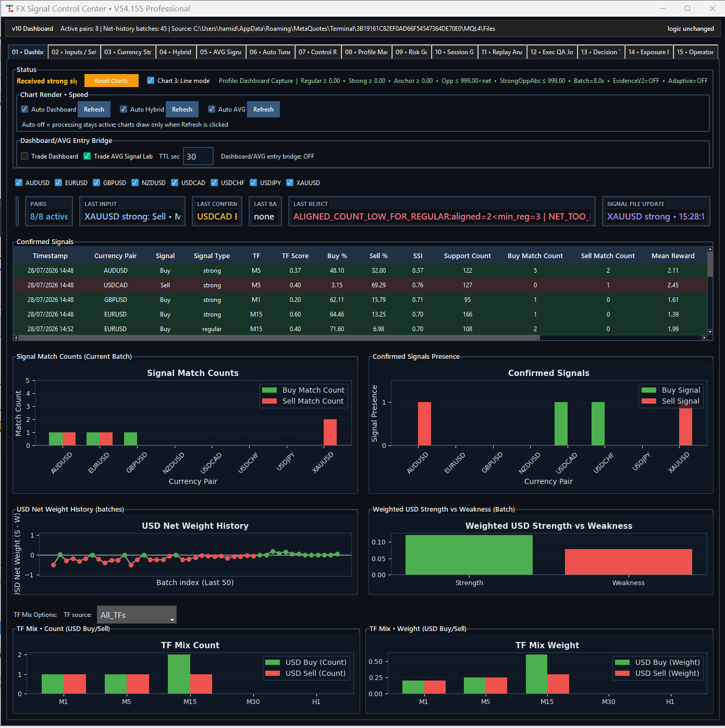Select the EURUSD regular signal row
The width and height of the screenshot is (725, 728).
[x=360, y=329]
